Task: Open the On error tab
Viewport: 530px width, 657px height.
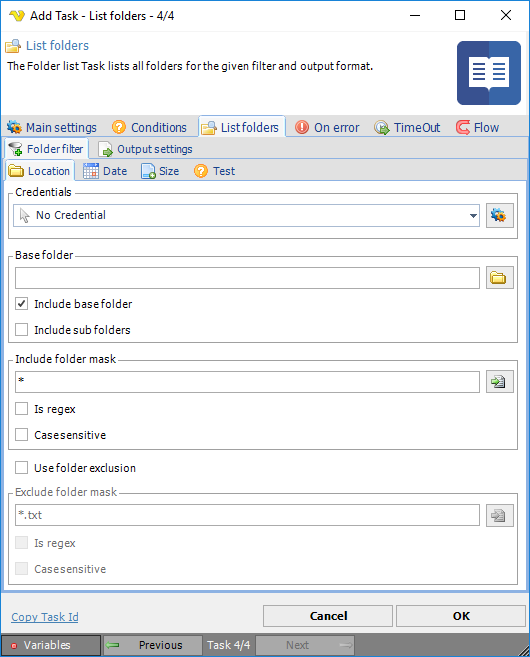Action: tap(327, 127)
